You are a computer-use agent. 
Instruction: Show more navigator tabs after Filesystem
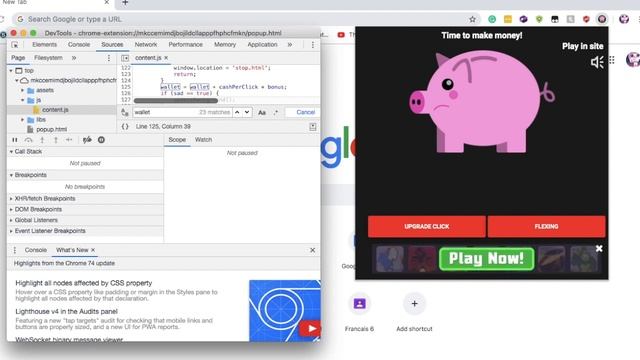pos(74,58)
